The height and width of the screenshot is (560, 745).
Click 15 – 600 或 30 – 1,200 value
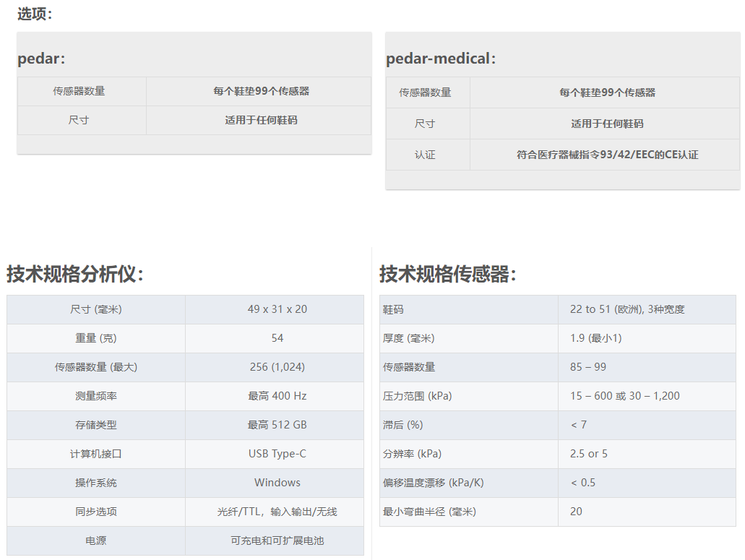pos(625,396)
